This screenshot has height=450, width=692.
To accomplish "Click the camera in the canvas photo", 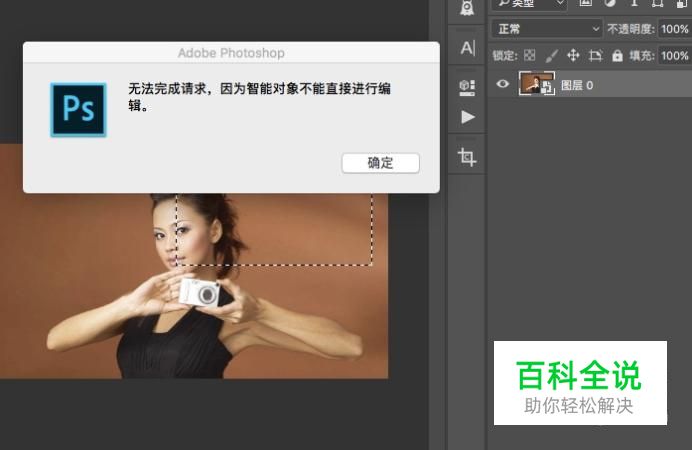I will tap(200, 292).
